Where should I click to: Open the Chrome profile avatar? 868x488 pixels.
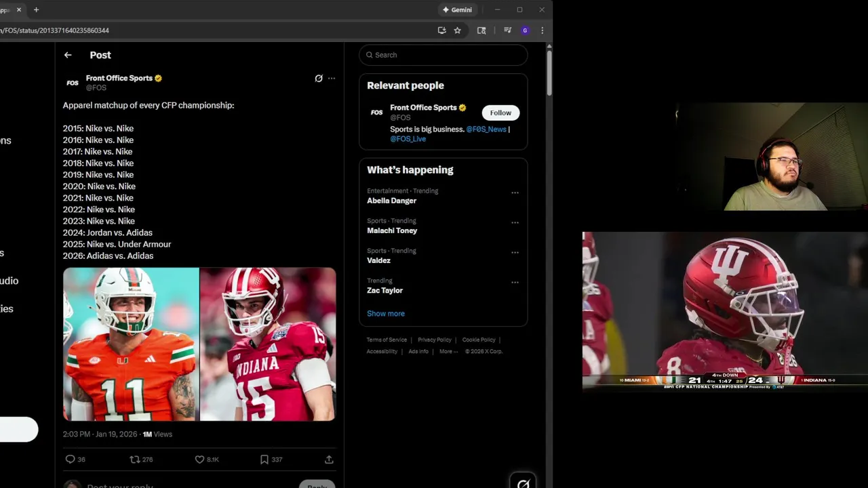click(x=525, y=30)
